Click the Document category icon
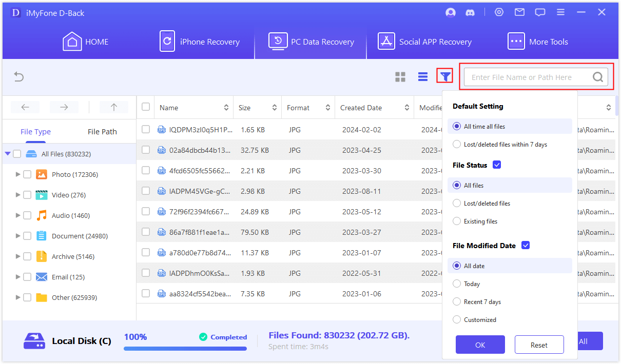This screenshot has width=621, height=364. (42, 236)
